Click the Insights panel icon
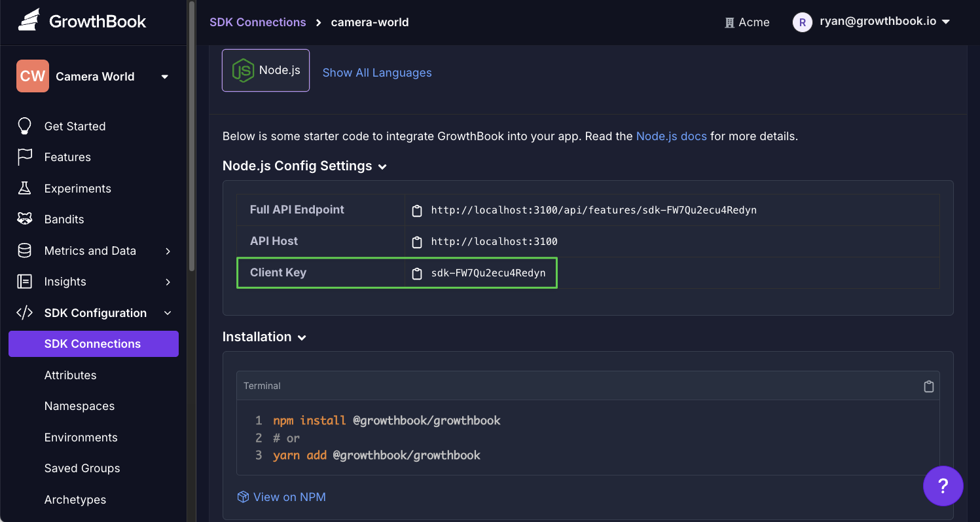Screen dimensions: 980x522 click(24, 282)
